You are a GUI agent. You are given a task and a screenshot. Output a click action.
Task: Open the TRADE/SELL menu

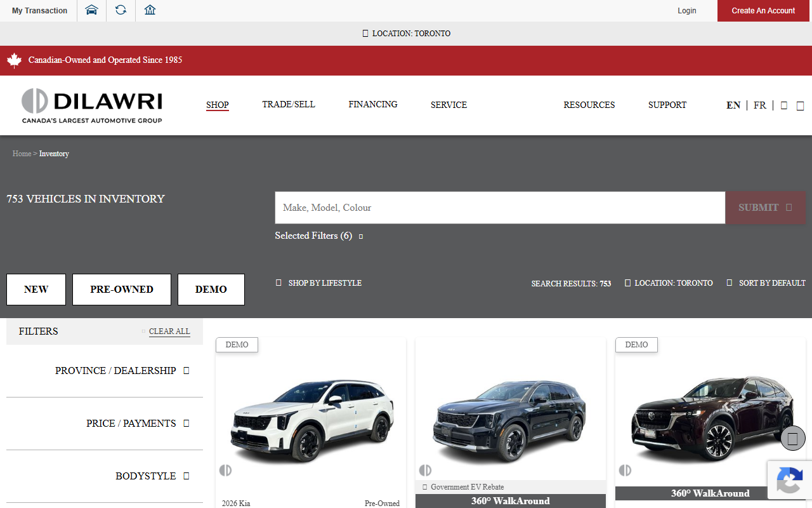click(289, 104)
